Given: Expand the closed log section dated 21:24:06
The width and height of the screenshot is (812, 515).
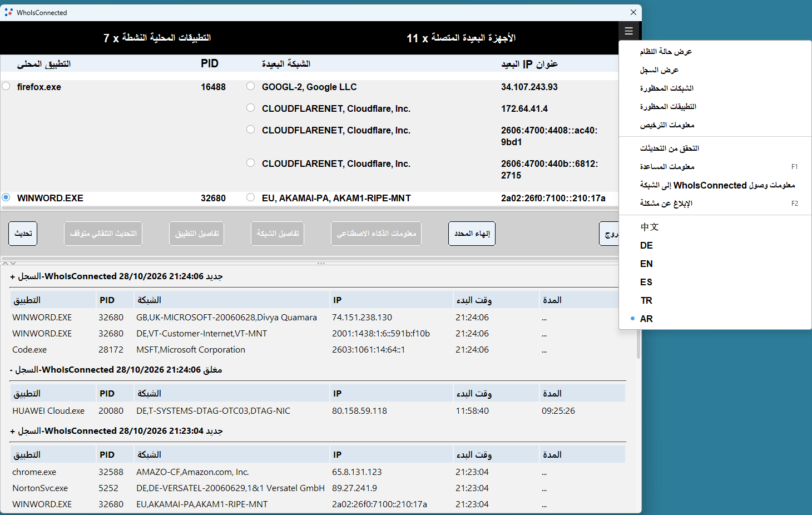Looking at the screenshot, I should (x=12, y=370).
